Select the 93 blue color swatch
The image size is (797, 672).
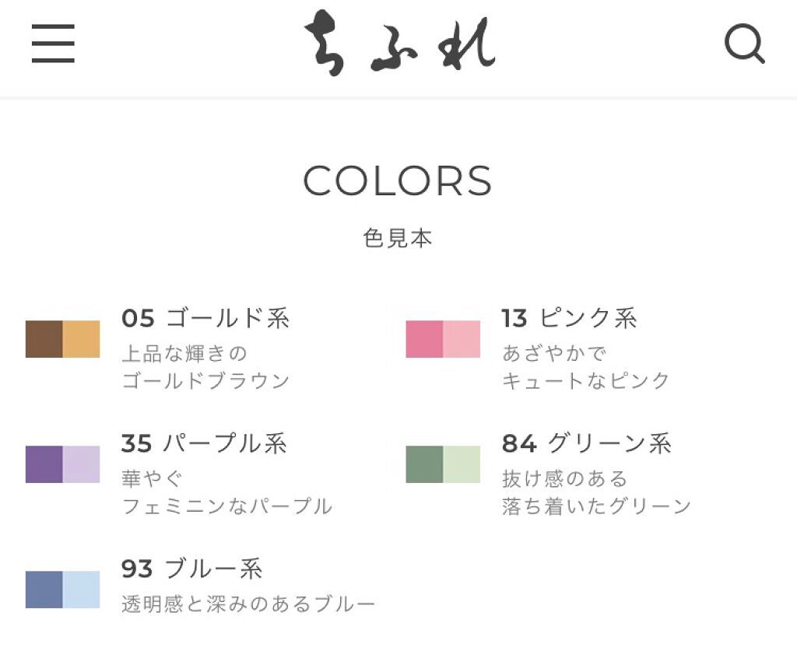(61, 587)
